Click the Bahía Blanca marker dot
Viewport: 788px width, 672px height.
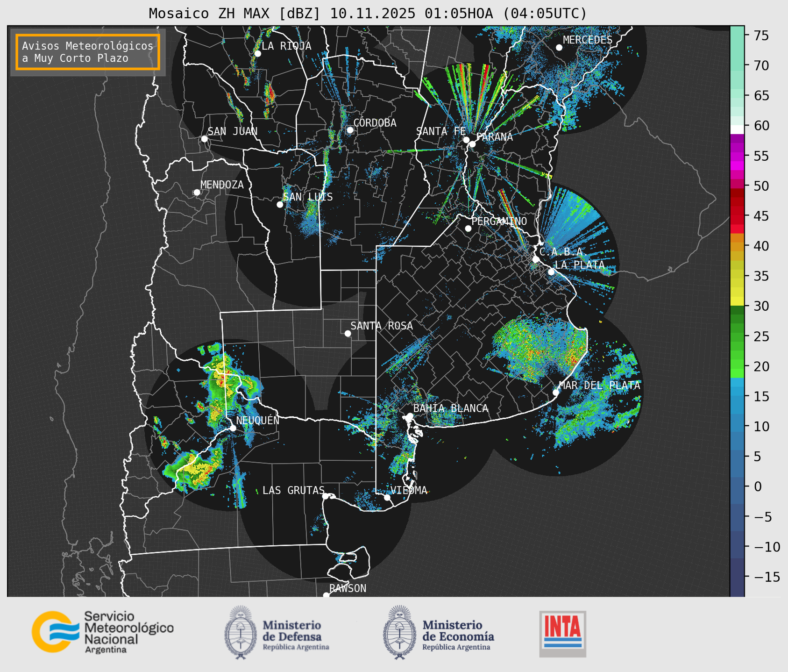(410, 416)
